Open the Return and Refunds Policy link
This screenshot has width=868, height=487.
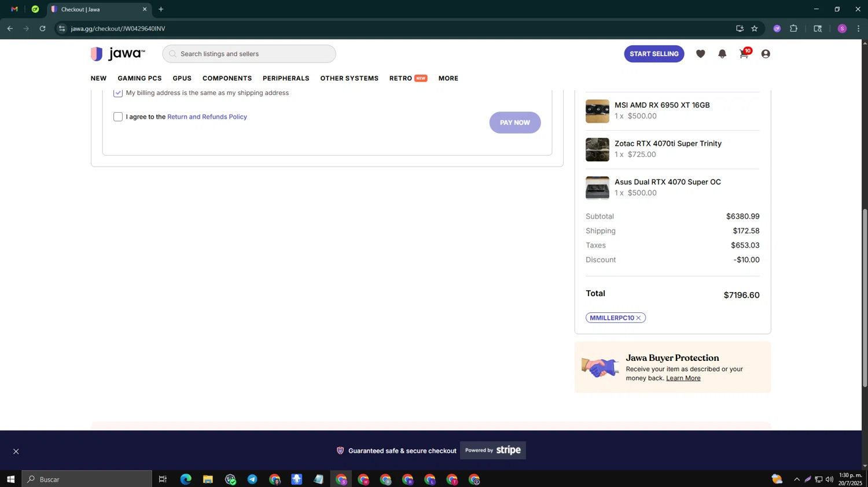click(207, 117)
